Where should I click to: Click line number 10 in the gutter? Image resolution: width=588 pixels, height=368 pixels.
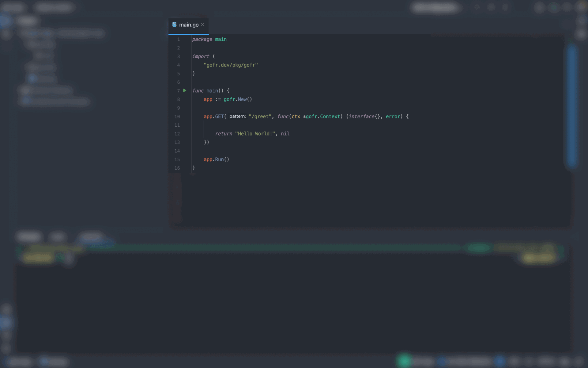click(x=177, y=117)
